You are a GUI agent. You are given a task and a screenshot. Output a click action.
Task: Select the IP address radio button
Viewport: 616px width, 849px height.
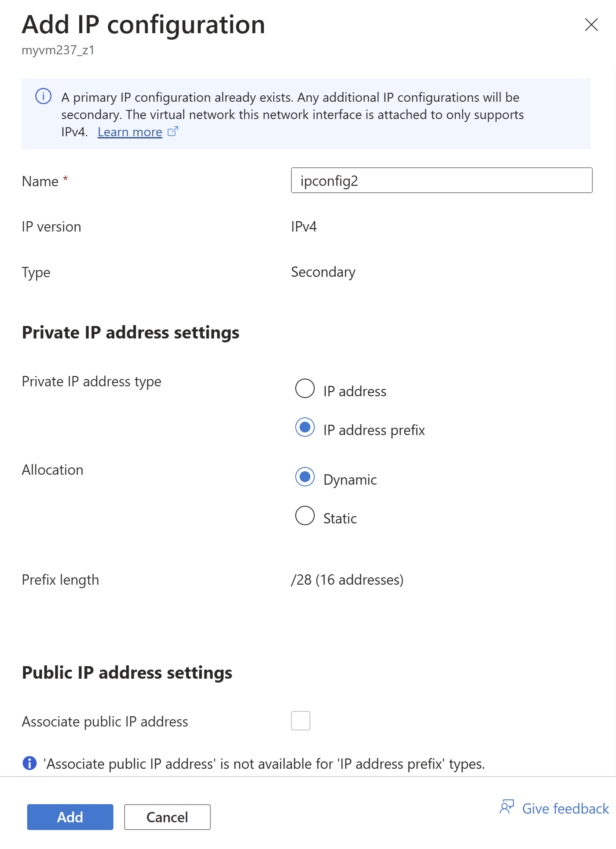pos(305,388)
